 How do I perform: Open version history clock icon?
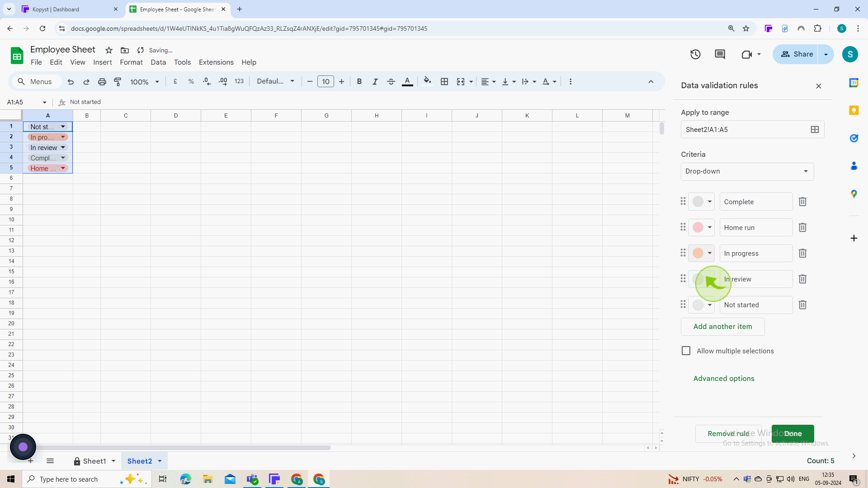click(695, 54)
